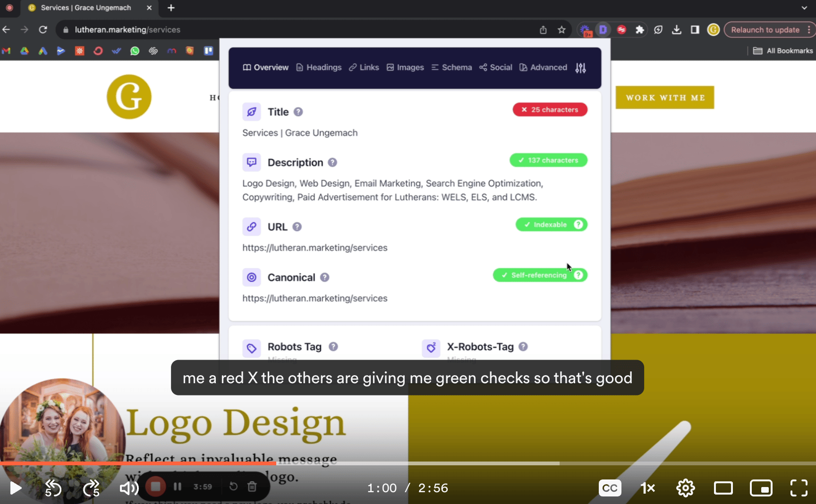Click the X-Robots-Tag help icon
This screenshot has height=504, width=816.
coord(523,346)
